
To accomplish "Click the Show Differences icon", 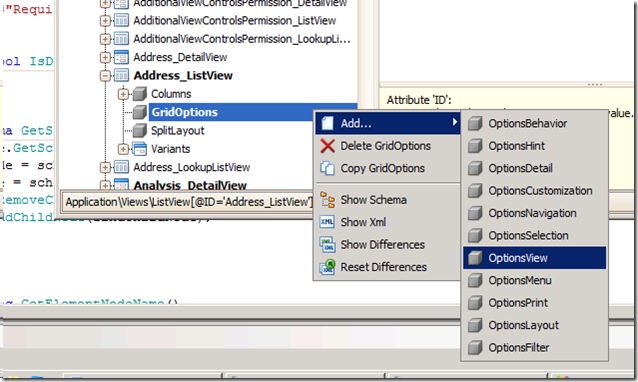I will tap(328, 244).
